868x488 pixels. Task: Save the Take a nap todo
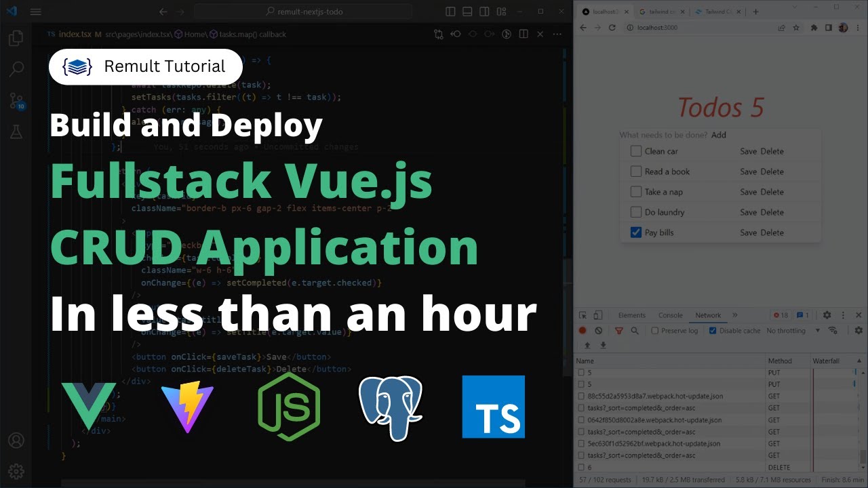pos(748,192)
